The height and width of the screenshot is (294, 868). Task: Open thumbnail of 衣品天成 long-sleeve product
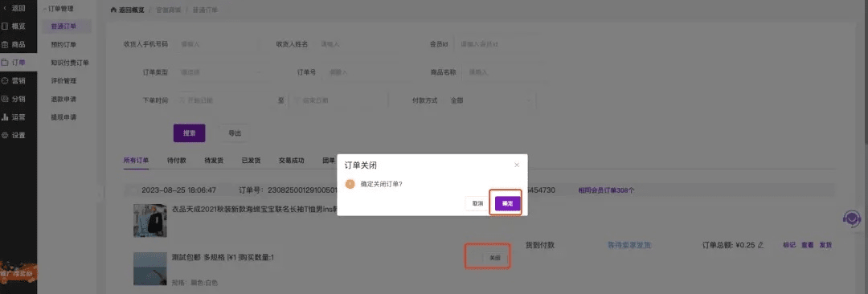point(150,220)
